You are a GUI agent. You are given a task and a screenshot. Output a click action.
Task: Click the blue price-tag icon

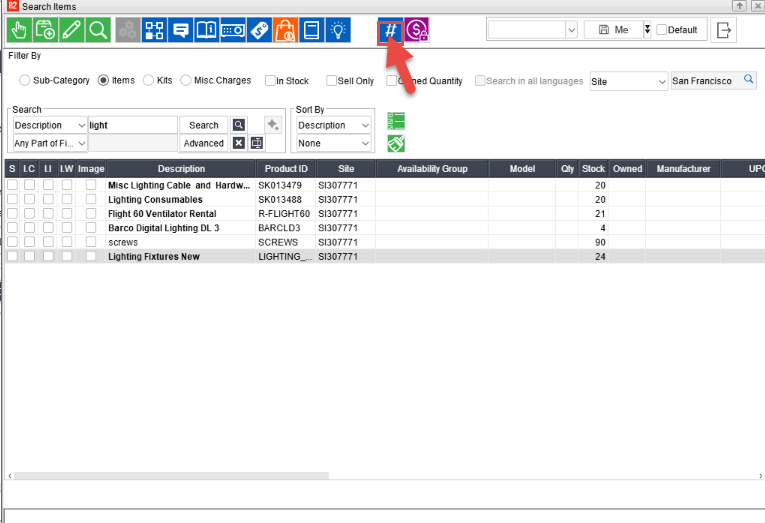[260, 30]
